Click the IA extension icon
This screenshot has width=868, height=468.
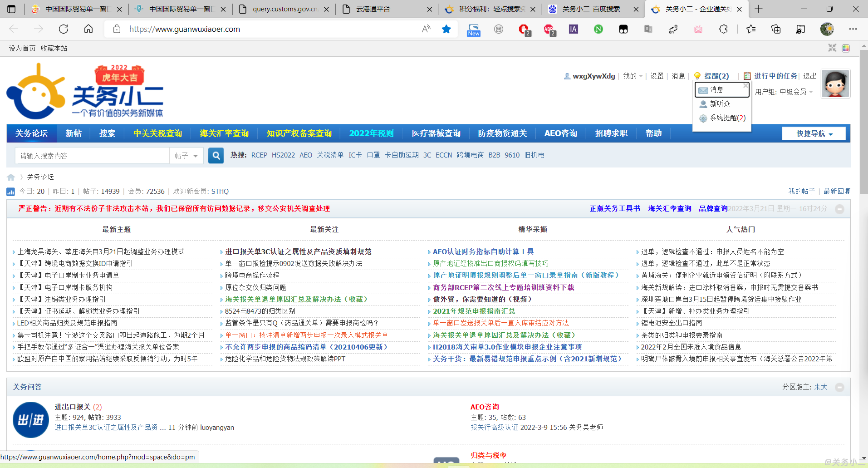[x=574, y=29]
